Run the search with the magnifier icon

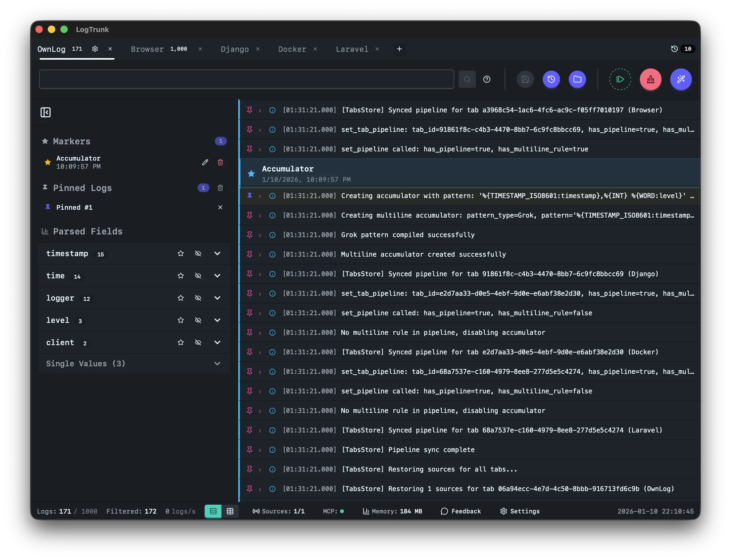pos(467,79)
